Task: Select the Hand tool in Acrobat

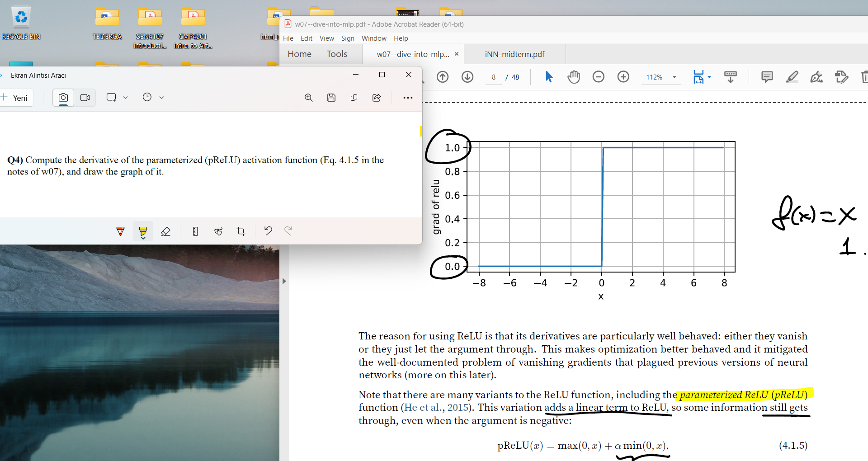Action: (x=573, y=77)
